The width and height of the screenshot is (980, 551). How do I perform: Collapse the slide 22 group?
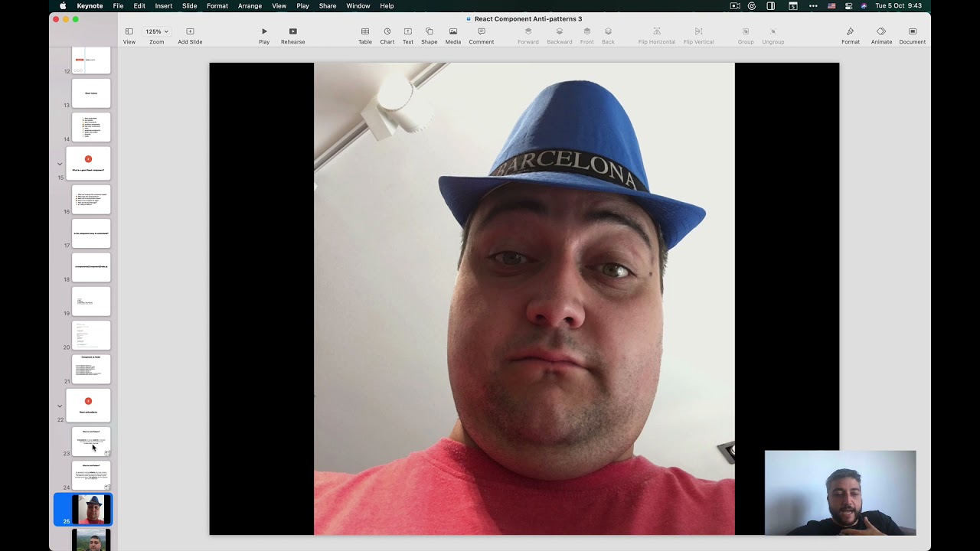(x=60, y=406)
